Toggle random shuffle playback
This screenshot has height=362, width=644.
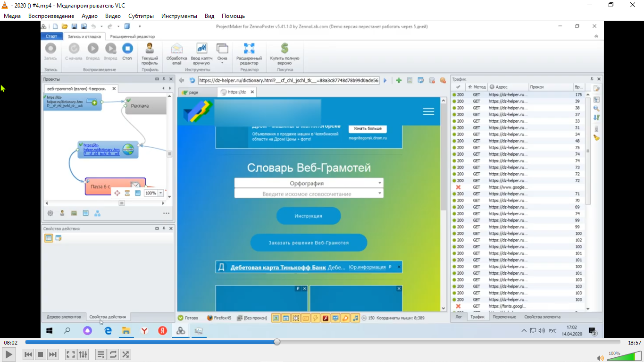pyautogui.click(x=125, y=354)
